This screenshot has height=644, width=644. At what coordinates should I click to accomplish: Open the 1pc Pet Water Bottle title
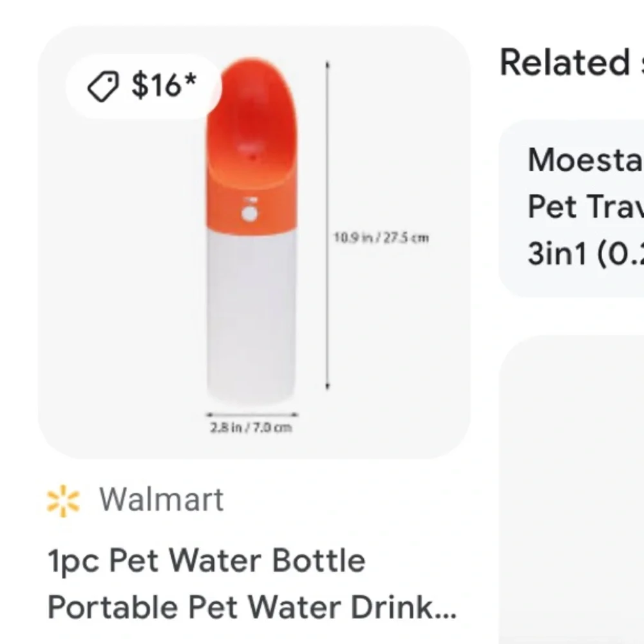tap(207, 561)
